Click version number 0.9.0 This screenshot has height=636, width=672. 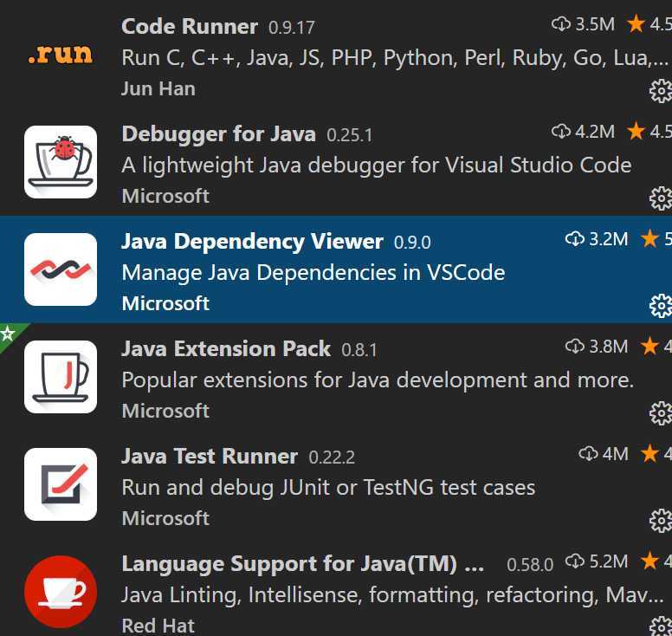[x=412, y=243]
